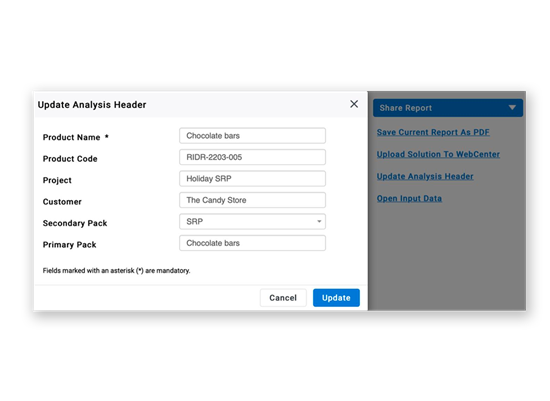
Task: Cancel the header update dialog
Action: 283,298
